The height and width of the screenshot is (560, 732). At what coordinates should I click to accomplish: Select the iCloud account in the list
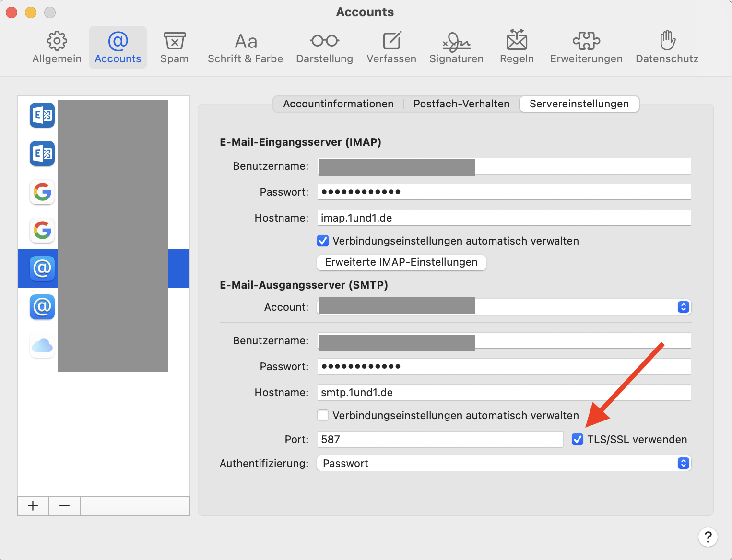point(42,345)
